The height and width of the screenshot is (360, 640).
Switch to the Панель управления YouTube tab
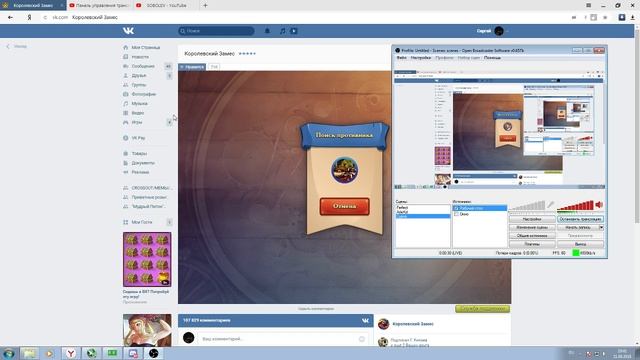(x=100, y=5)
